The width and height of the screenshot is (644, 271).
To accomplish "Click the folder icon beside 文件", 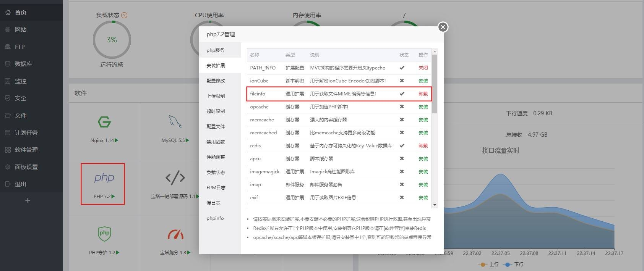I will click(8, 115).
